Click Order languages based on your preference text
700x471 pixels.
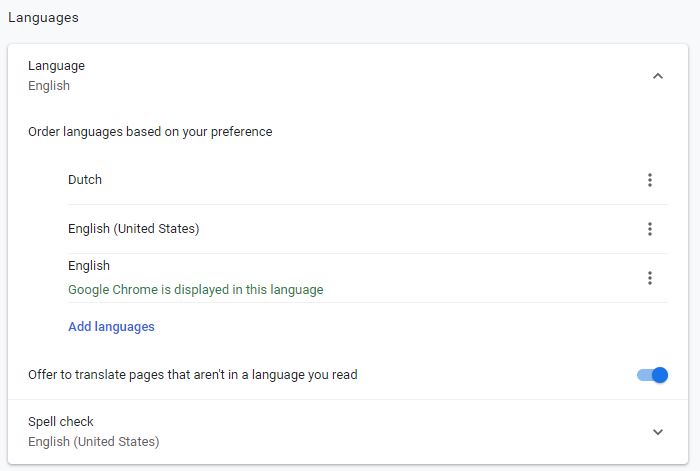150,132
